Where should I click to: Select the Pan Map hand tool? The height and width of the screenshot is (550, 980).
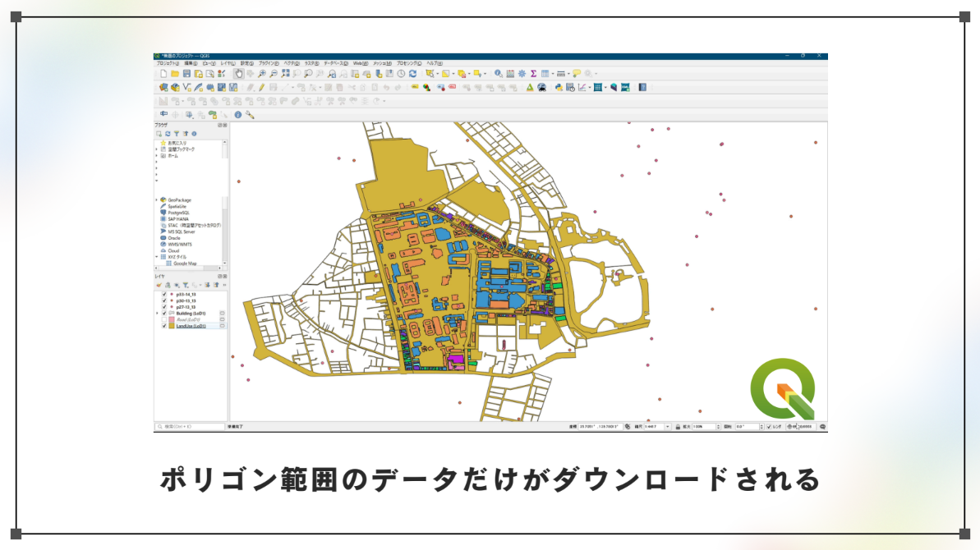pos(239,74)
